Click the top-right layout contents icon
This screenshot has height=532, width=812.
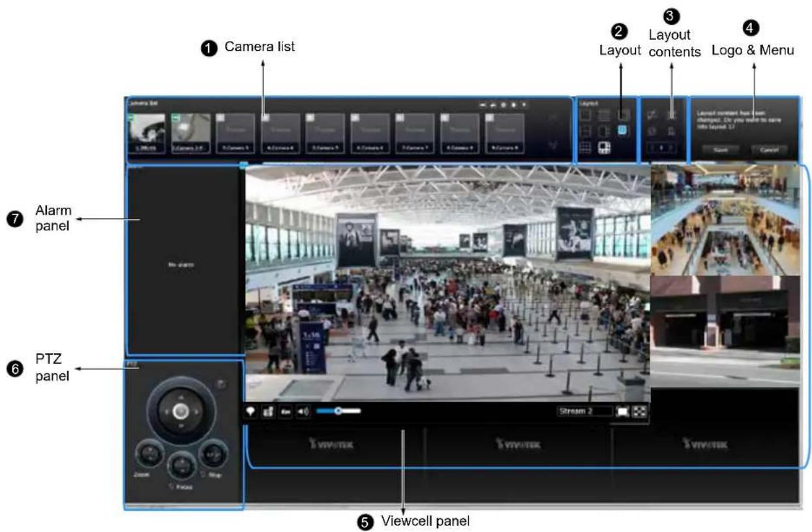click(x=672, y=116)
